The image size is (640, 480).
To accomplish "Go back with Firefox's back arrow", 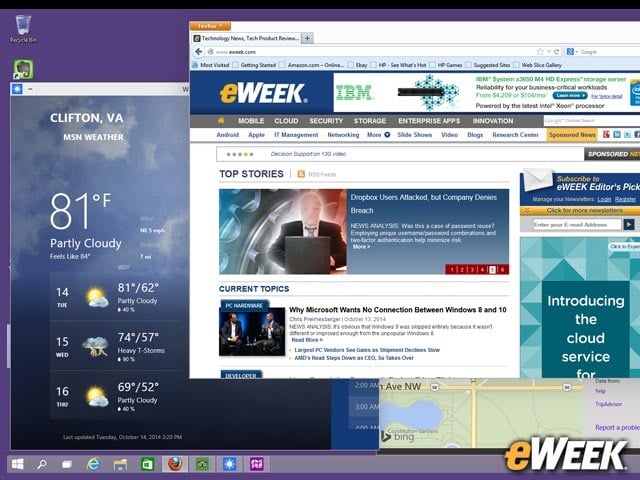I will [198, 52].
